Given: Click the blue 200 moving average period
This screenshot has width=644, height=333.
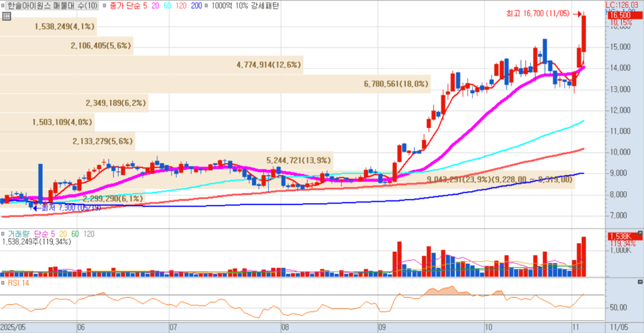Looking at the screenshot, I should pyautogui.click(x=196, y=6).
